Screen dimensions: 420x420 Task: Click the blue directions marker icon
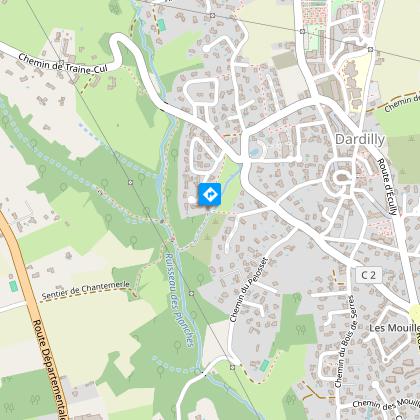[210, 194]
